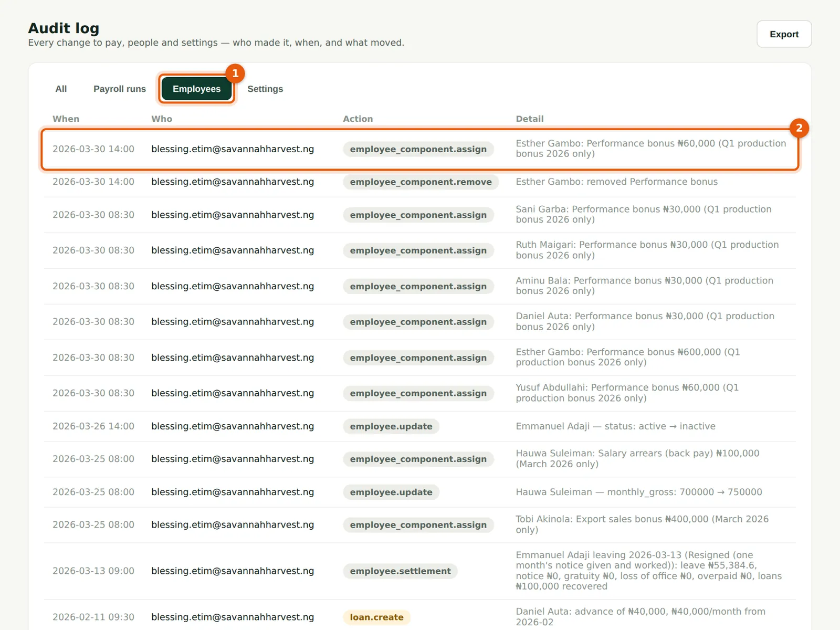
Task: Click the Action column header
Action: click(x=358, y=119)
